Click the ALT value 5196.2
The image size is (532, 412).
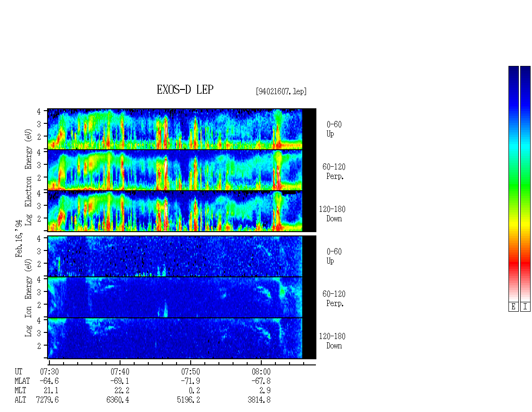point(189,400)
